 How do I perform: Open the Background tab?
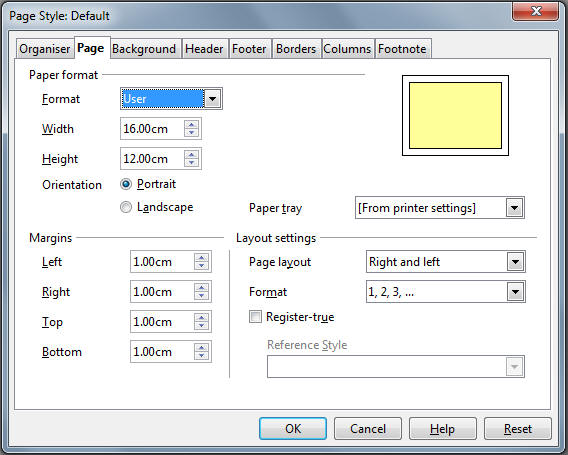tap(144, 49)
